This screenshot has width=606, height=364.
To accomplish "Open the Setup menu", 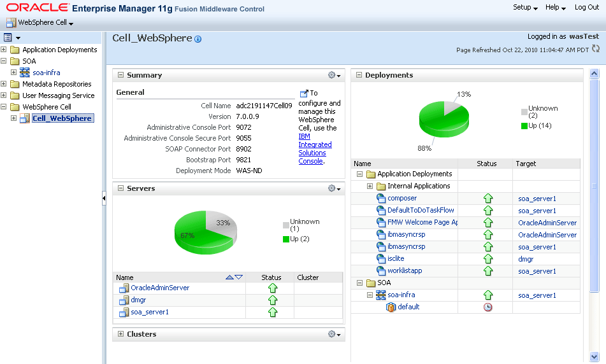I will pos(525,8).
